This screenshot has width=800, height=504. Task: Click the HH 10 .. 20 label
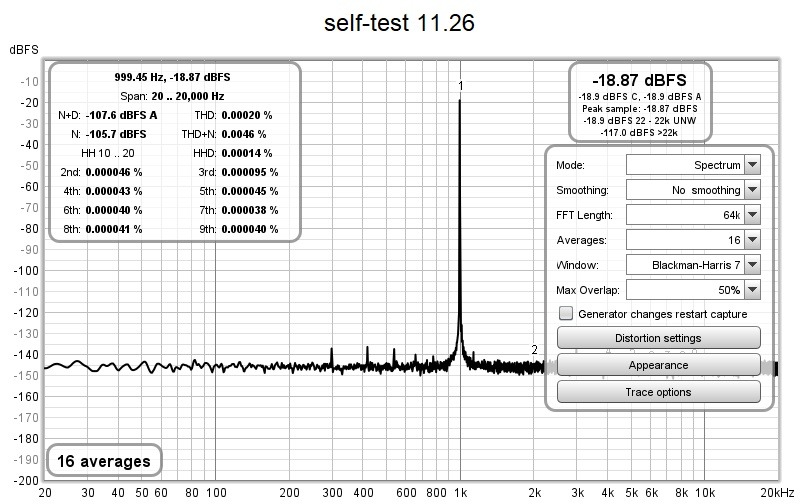tap(108, 153)
